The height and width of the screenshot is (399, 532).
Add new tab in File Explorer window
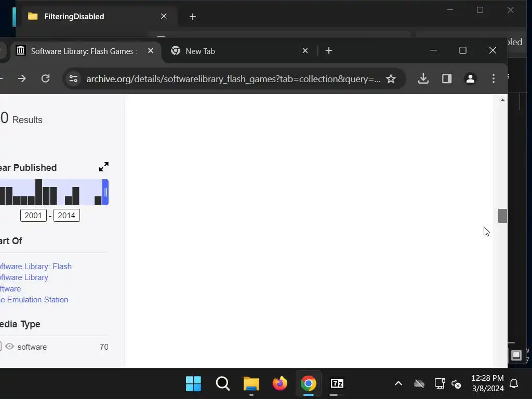192,17
